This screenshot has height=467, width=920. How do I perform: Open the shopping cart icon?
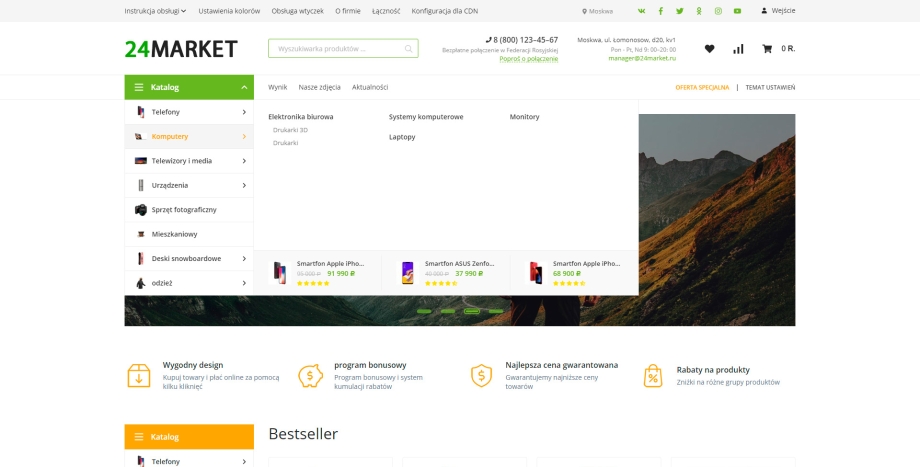pos(767,49)
